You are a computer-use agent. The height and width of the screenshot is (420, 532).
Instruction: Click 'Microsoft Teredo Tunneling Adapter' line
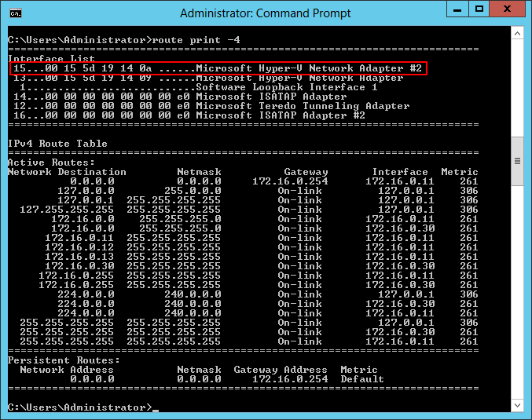coord(211,106)
